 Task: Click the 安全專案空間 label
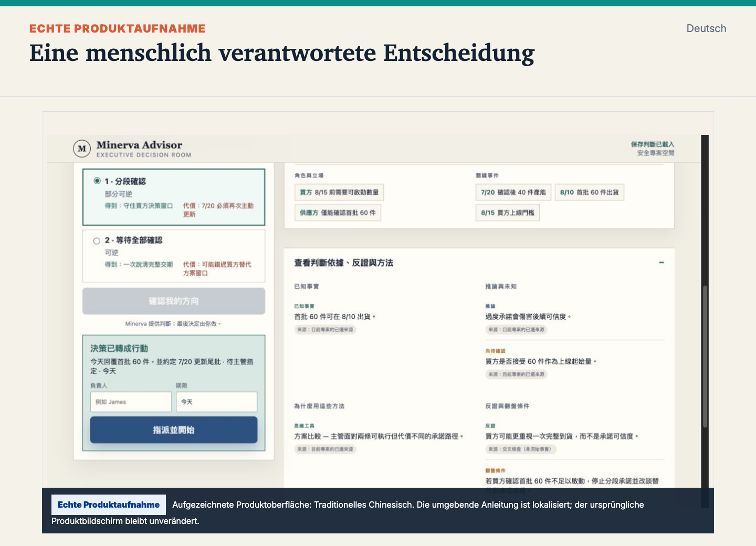pos(656,153)
